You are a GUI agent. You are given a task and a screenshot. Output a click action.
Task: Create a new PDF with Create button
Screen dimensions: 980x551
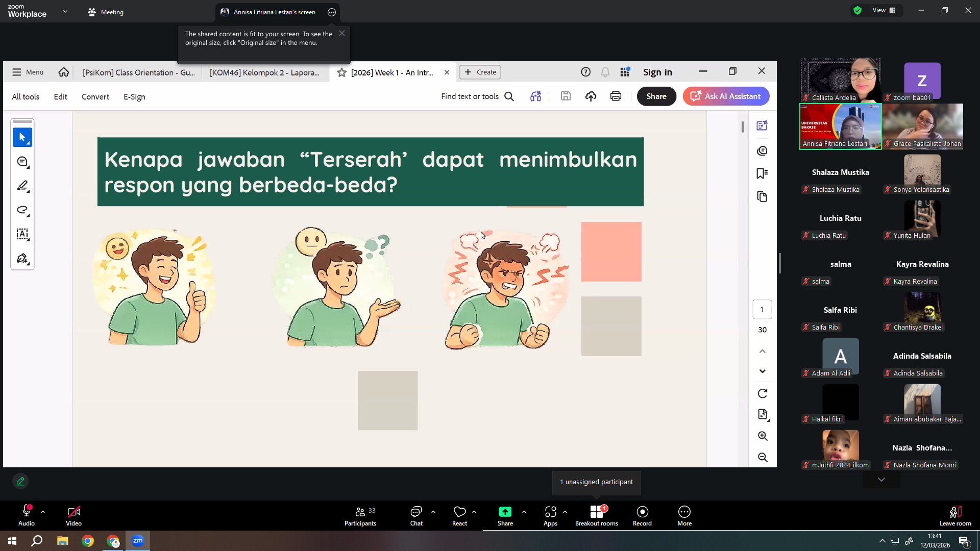480,72
